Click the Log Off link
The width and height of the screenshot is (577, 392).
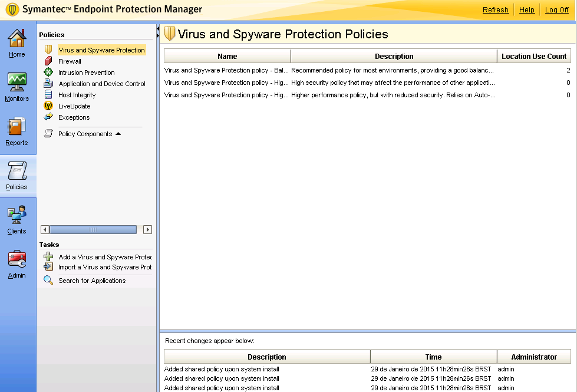[556, 10]
